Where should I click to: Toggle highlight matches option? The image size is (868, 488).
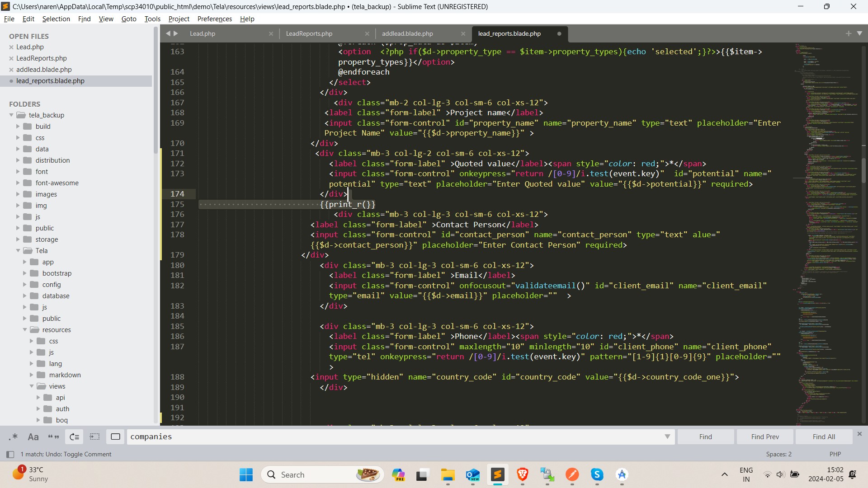pos(115,436)
